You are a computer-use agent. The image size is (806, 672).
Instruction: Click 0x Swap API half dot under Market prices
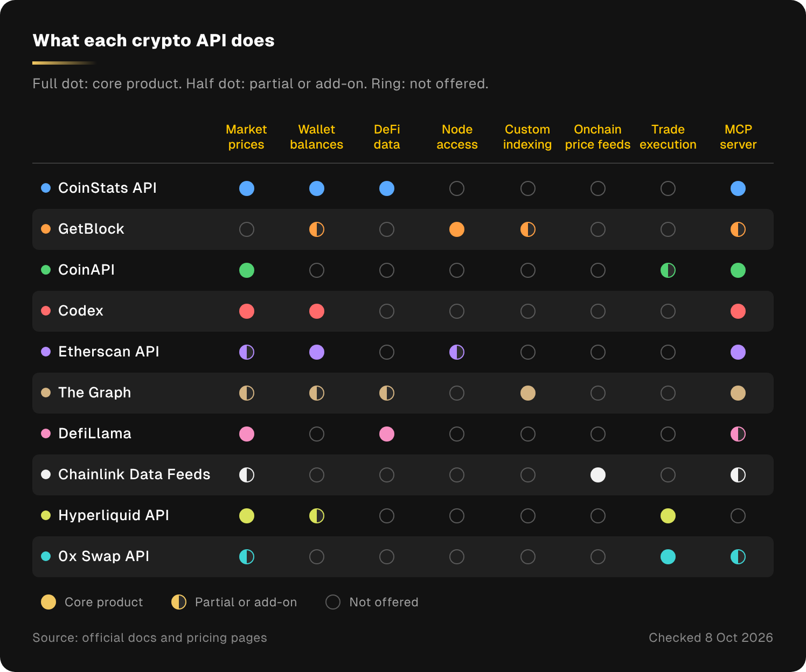247,557
